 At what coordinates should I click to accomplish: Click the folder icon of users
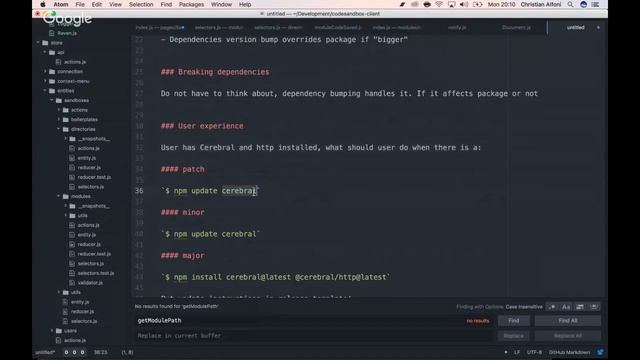tap(59, 331)
